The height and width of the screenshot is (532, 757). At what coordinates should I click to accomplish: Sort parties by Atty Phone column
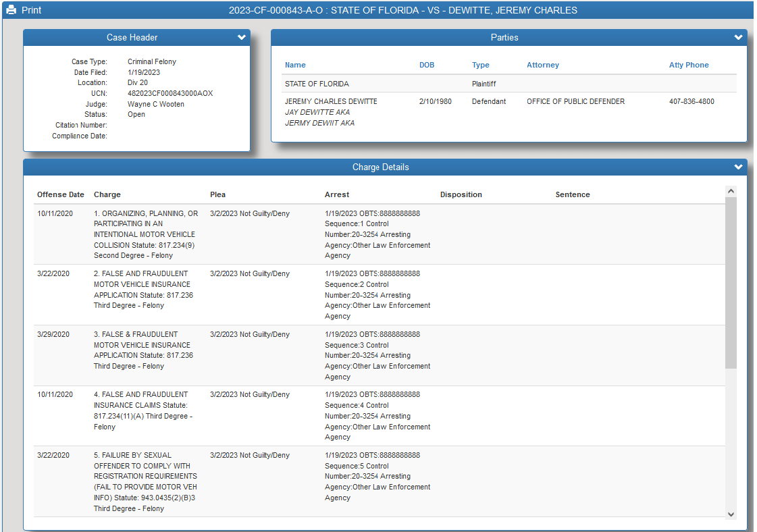click(x=689, y=65)
